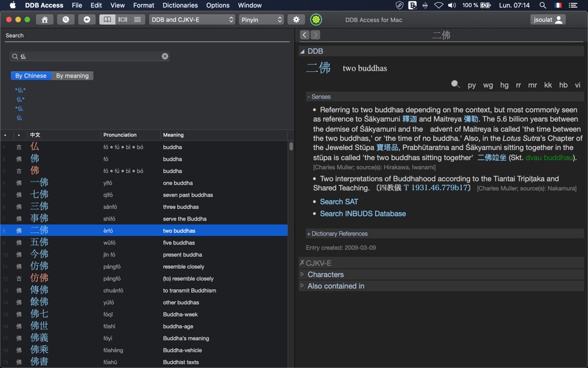Viewport: 588px width, 368px height.
Task: Select the hg pronunciation option
Action: pos(504,85)
